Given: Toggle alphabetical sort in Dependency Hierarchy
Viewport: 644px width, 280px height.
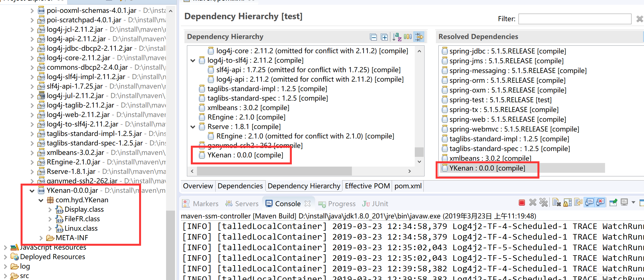Looking at the screenshot, I should point(397,37).
